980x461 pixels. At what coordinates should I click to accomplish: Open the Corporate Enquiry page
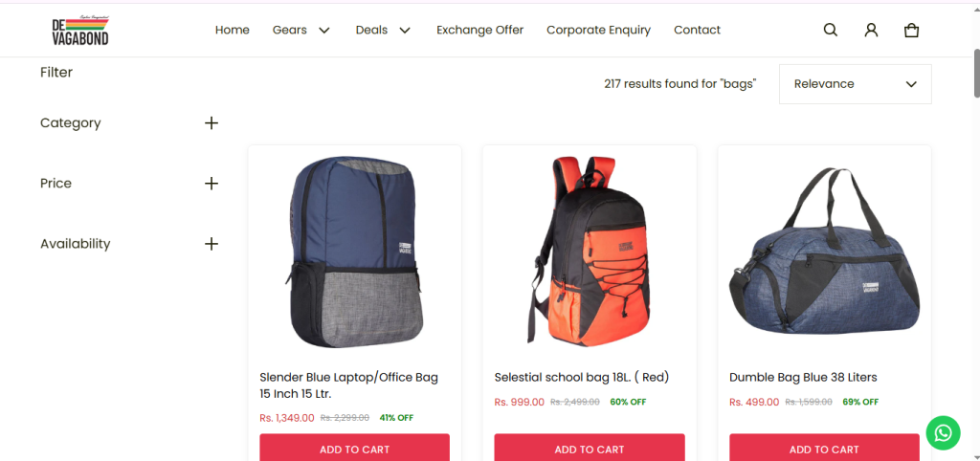pyautogui.click(x=599, y=30)
